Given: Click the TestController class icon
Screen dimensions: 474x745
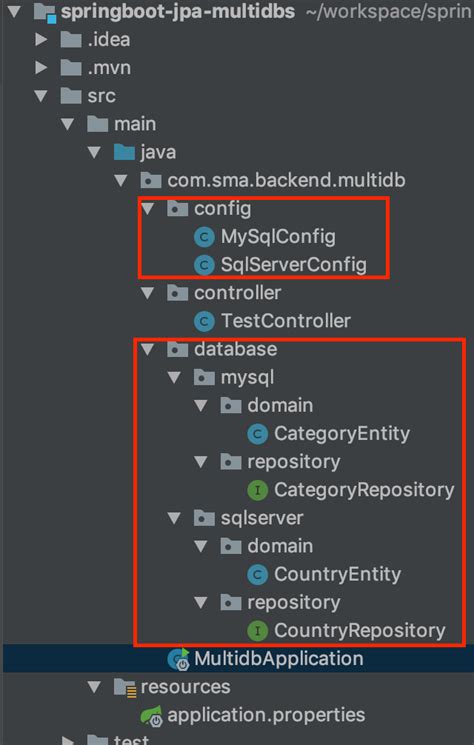Looking at the screenshot, I should pyautogui.click(x=204, y=321).
